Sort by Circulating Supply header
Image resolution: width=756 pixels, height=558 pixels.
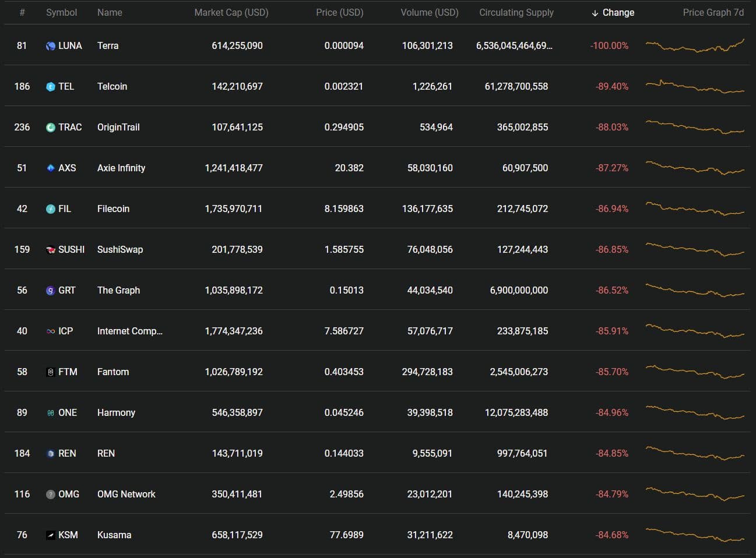[x=516, y=12]
